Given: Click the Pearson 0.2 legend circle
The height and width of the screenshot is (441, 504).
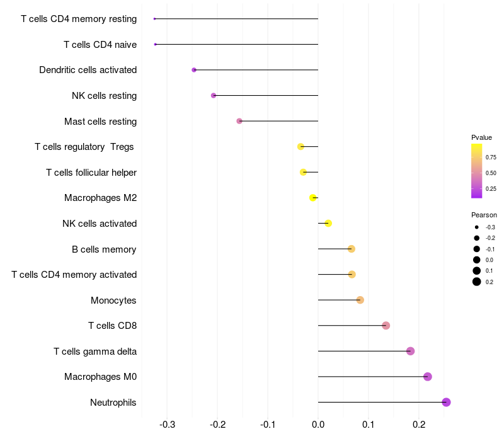Looking at the screenshot, I should (x=477, y=282).
